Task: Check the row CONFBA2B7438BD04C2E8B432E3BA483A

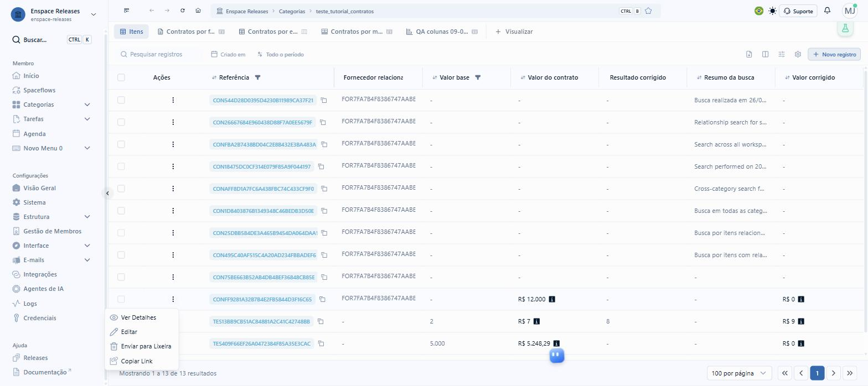Action: [121, 144]
